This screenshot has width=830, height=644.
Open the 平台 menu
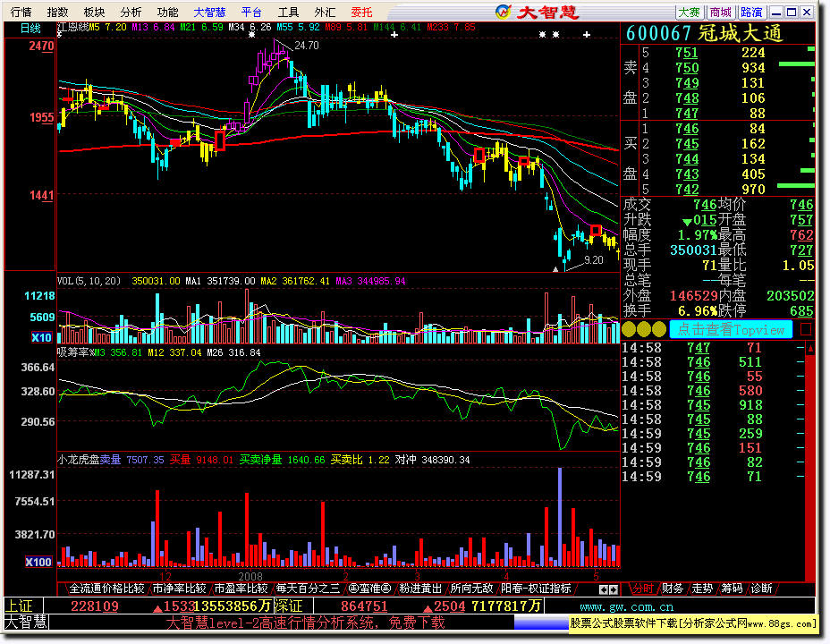[x=251, y=13]
